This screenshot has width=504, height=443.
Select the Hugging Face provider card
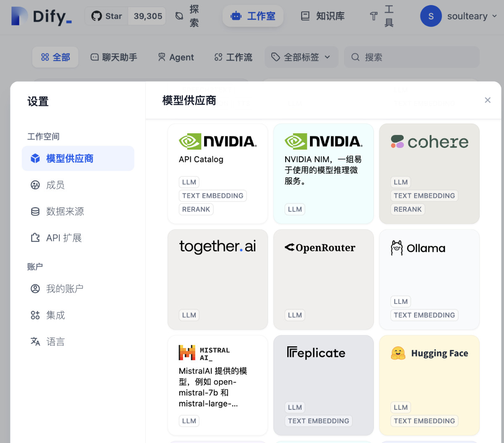click(x=429, y=385)
